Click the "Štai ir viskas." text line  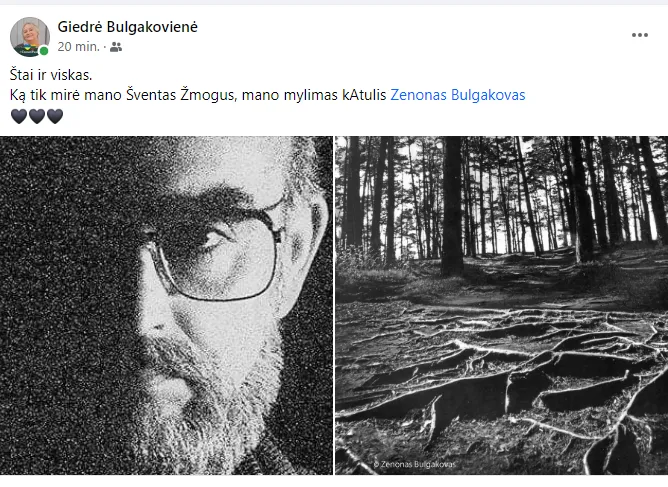click(x=51, y=75)
